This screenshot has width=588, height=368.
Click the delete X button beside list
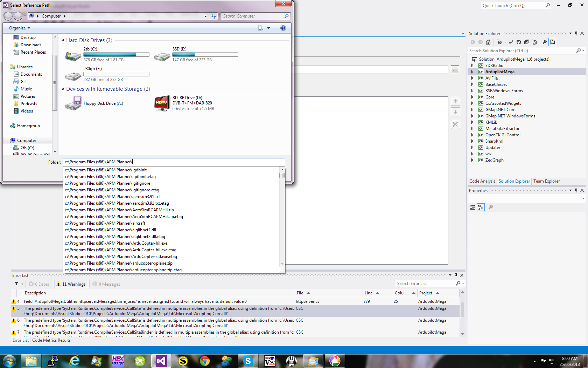(x=455, y=124)
